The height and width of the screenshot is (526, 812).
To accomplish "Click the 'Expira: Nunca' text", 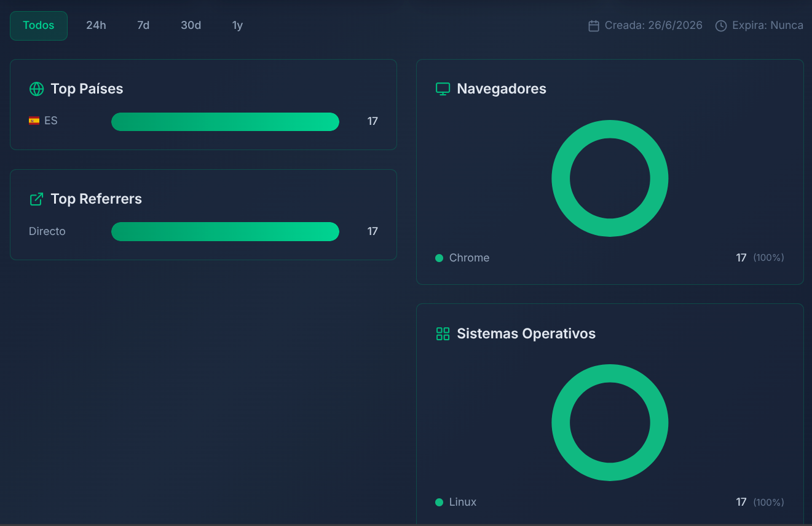I will 768,26.
